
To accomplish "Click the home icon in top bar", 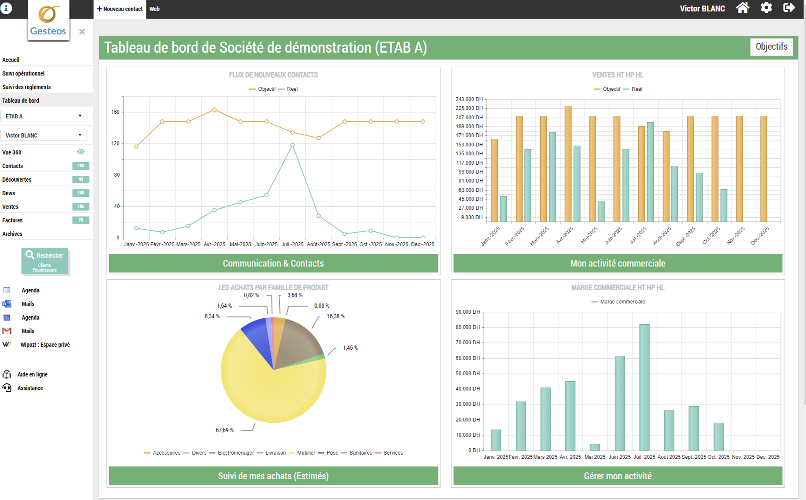I will pos(742,8).
